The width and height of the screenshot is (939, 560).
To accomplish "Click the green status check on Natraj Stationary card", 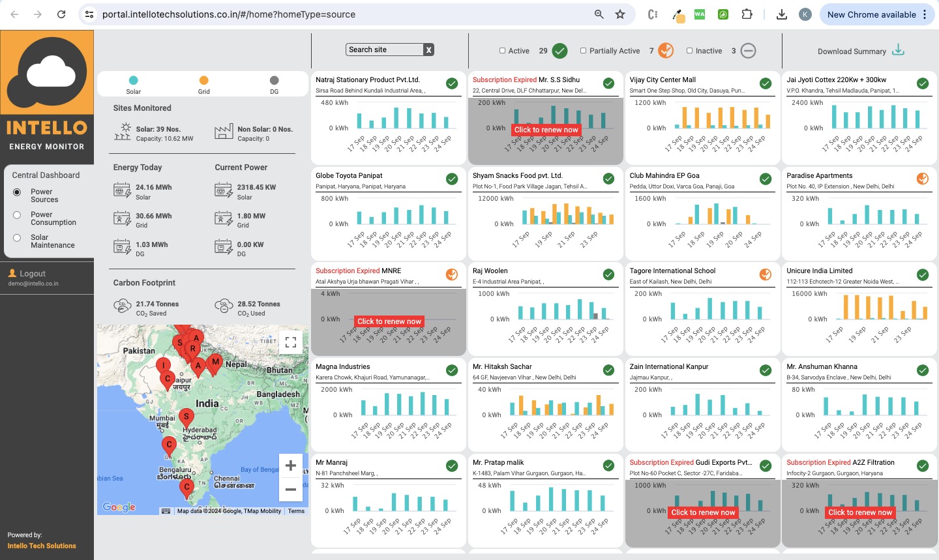I will (452, 83).
